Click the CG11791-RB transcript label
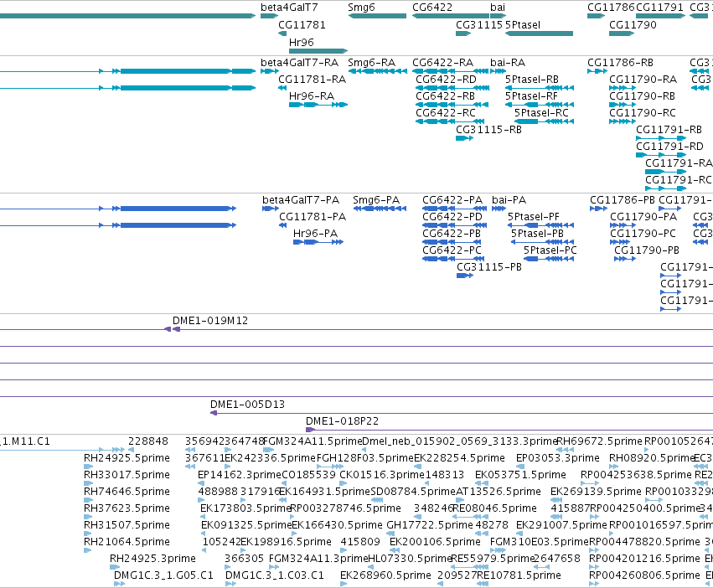The width and height of the screenshot is (713, 588). [669, 130]
